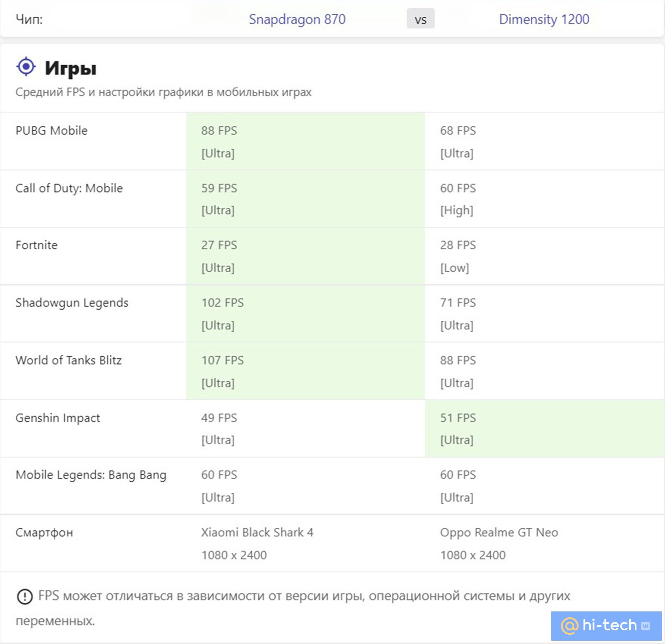665x644 pixels.
Task: Click the crosshair icon beside Игры
Action: coord(26,66)
